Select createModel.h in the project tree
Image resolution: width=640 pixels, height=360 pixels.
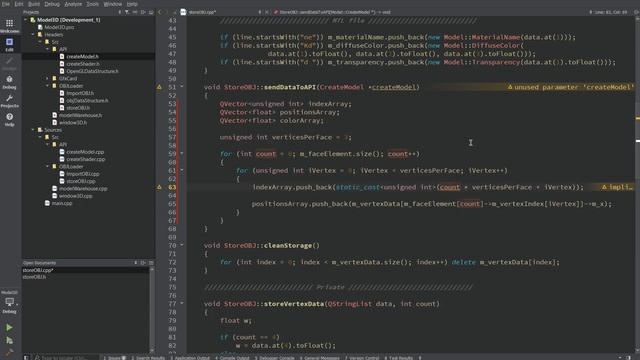coord(82,56)
